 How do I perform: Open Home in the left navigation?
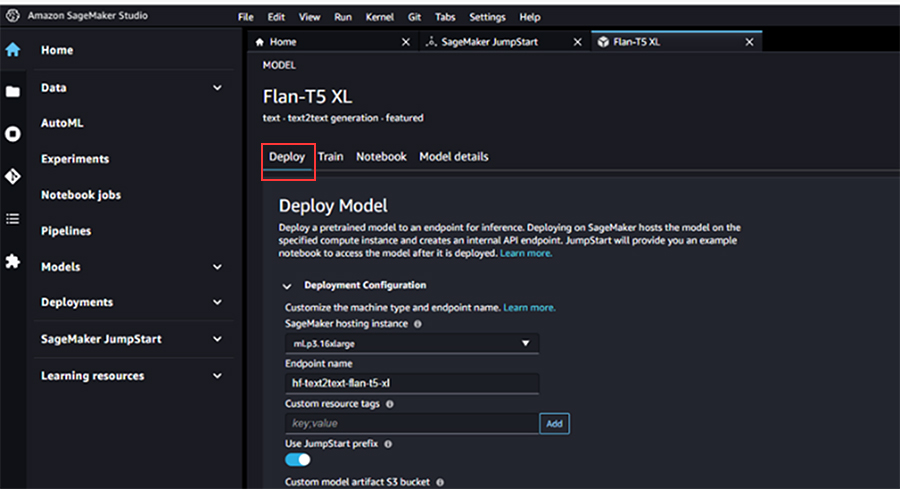coord(57,50)
